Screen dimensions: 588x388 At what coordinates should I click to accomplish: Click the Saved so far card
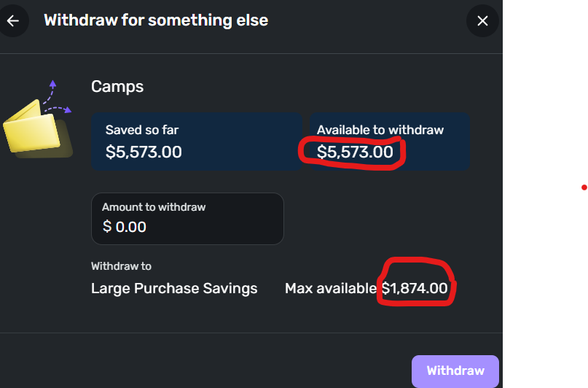[x=197, y=141]
